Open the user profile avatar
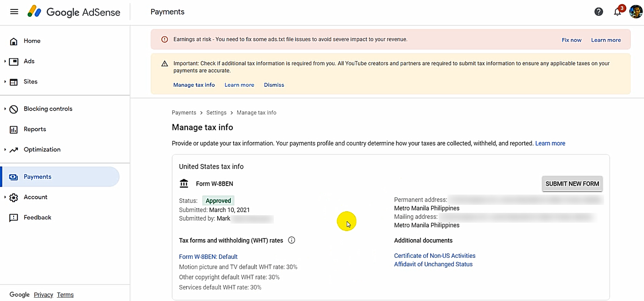Viewport: 644px width, 301px height. click(636, 12)
